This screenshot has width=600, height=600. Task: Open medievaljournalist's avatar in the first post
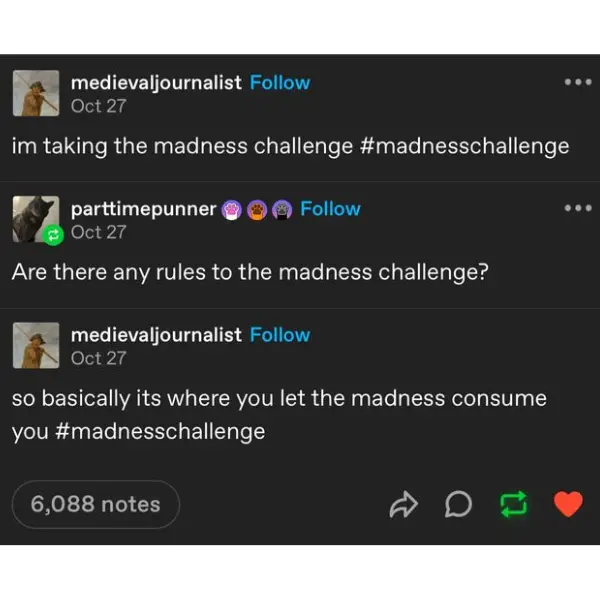coord(35,93)
